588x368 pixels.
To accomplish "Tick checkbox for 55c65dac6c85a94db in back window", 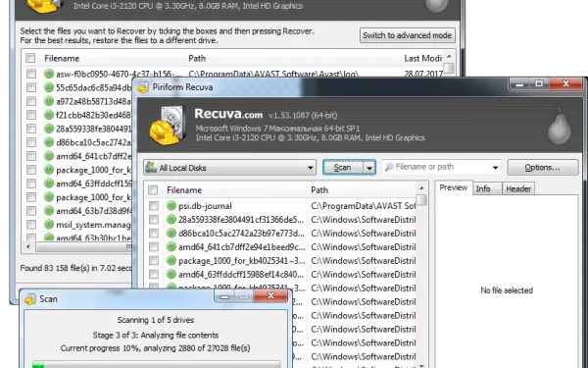I will click(31, 87).
